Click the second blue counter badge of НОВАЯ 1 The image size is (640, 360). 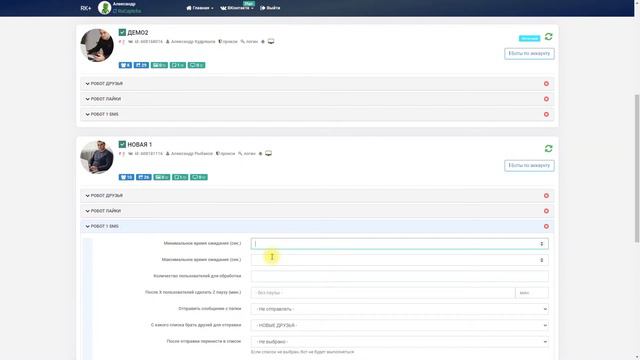click(143, 177)
